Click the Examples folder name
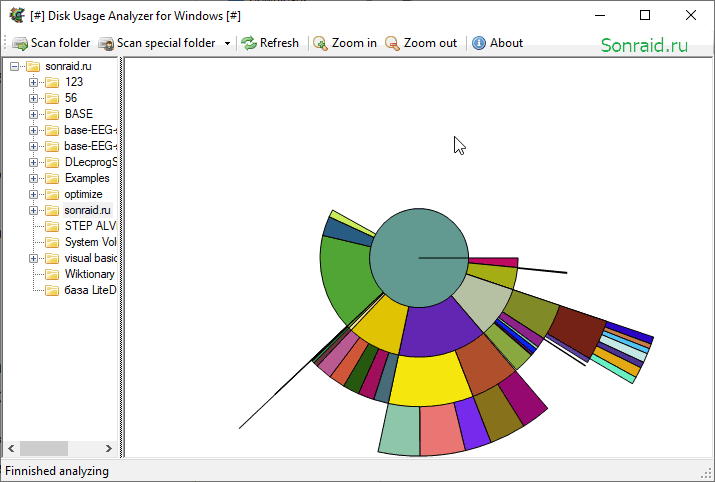The width and height of the screenshot is (715, 482). click(x=87, y=178)
